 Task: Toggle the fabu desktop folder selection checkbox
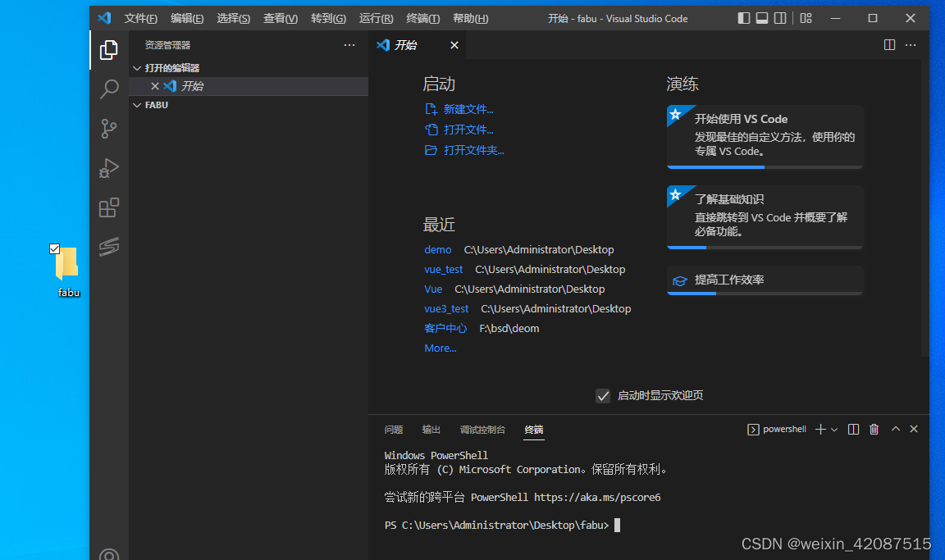point(54,248)
